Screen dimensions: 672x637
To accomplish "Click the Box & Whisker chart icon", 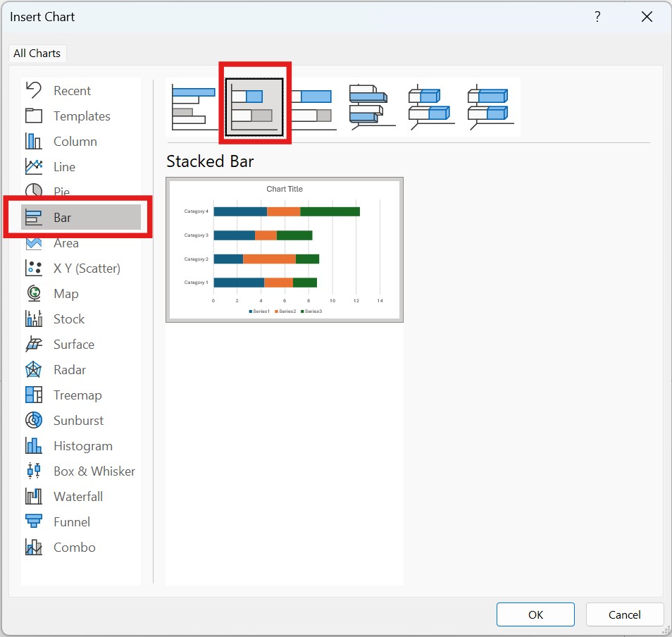I will pos(33,471).
